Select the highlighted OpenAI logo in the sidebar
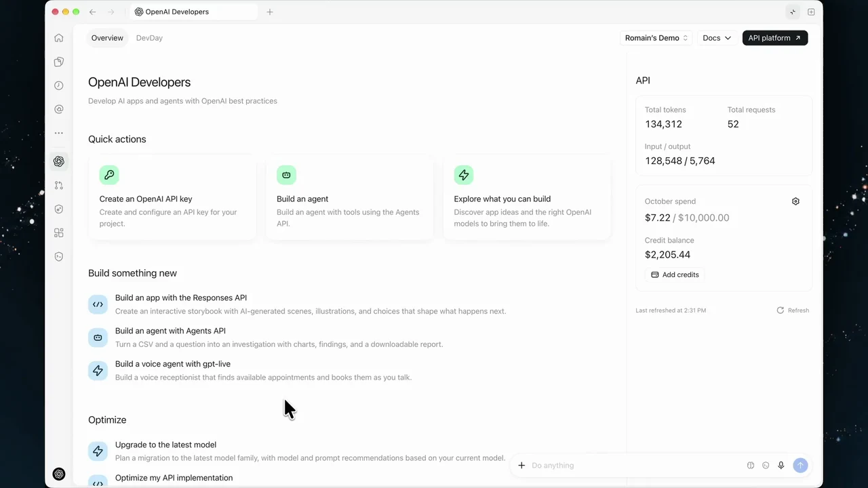 (x=59, y=161)
